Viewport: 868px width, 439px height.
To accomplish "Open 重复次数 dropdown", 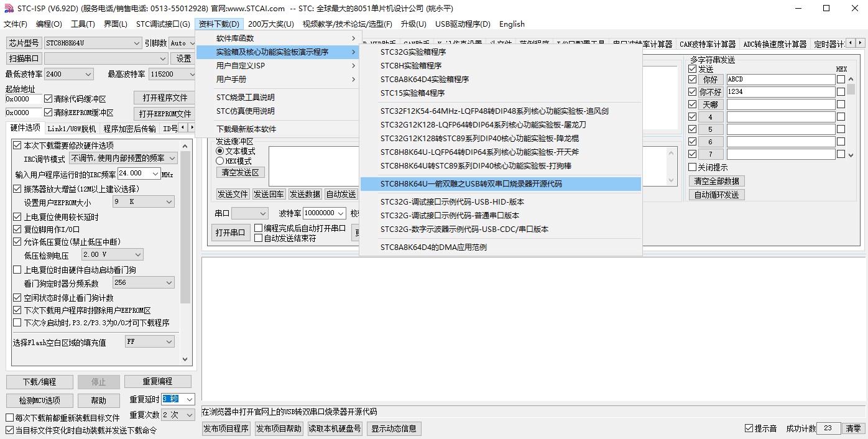I will point(178,415).
